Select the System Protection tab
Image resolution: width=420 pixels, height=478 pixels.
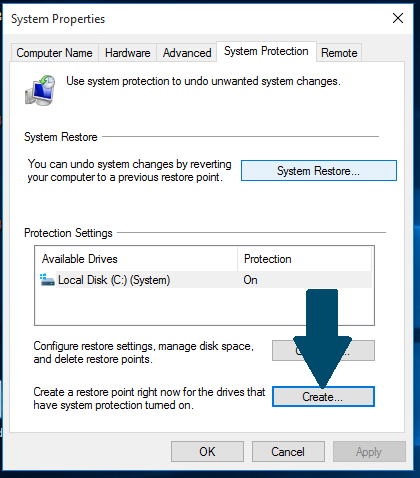266,51
